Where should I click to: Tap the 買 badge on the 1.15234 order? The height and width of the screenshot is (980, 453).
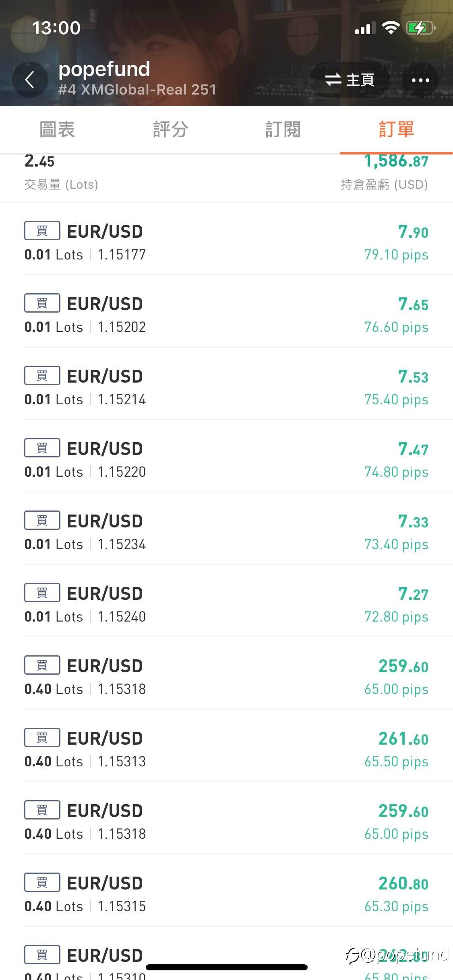click(42, 520)
